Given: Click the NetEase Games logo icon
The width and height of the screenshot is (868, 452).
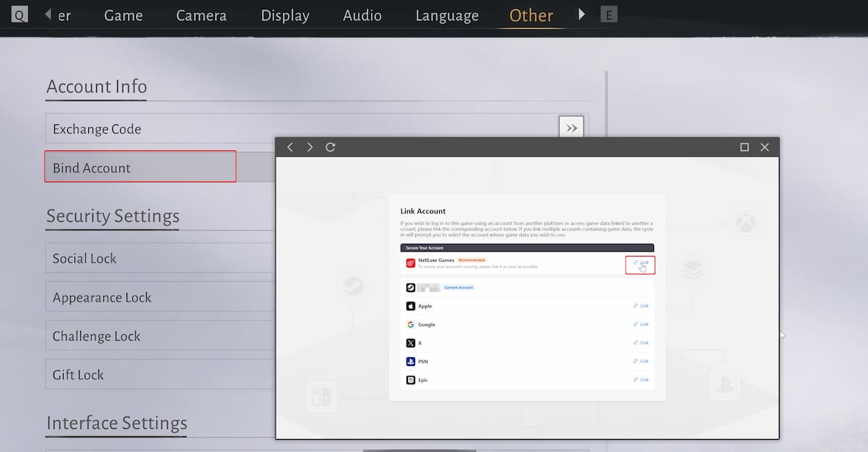Looking at the screenshot, I should pyautogui.click(x=411, y=263).
